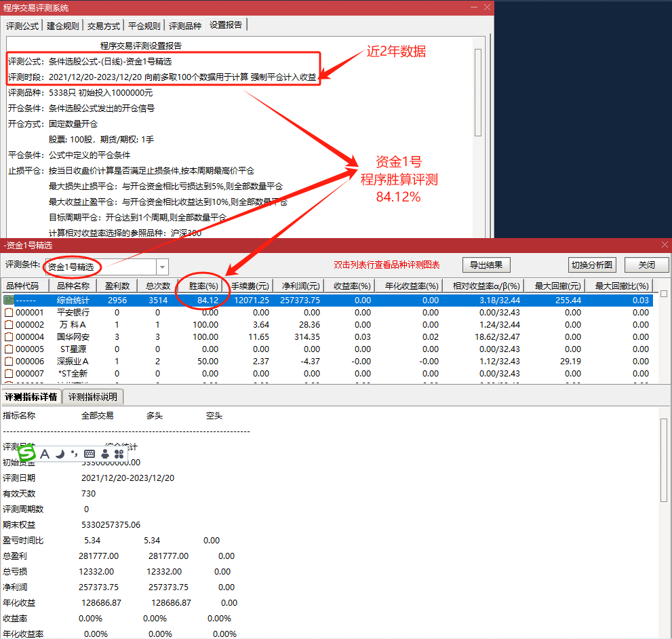
Task: Click the row icon for 000006 深振业A
Action: click(x=9, y=361)
